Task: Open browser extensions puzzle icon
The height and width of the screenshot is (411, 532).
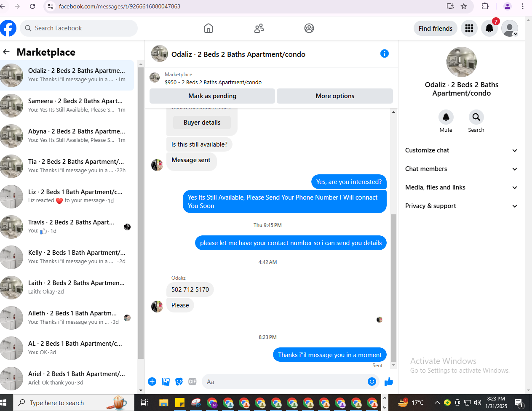Action: (485, 6)
